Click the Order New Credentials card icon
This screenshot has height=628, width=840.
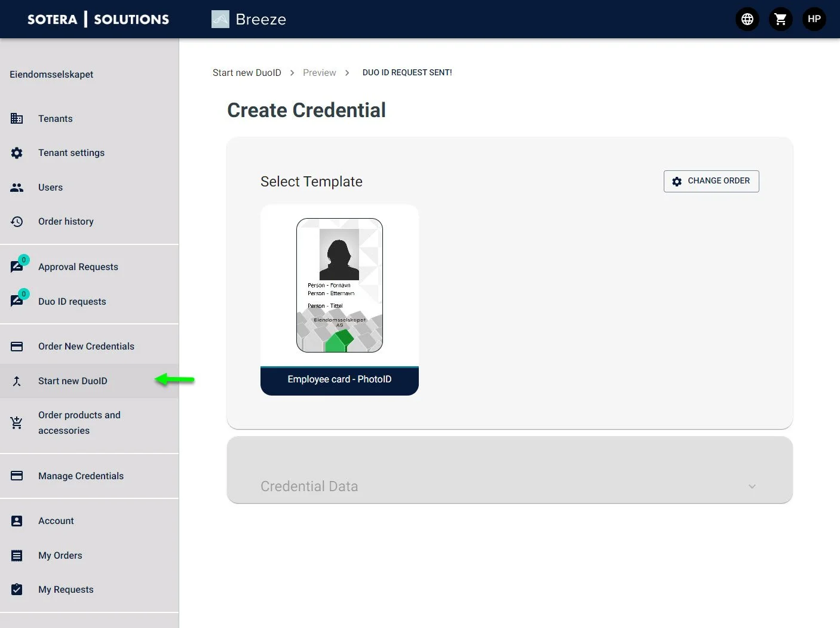pyautogui.click(x=17, y=347)
